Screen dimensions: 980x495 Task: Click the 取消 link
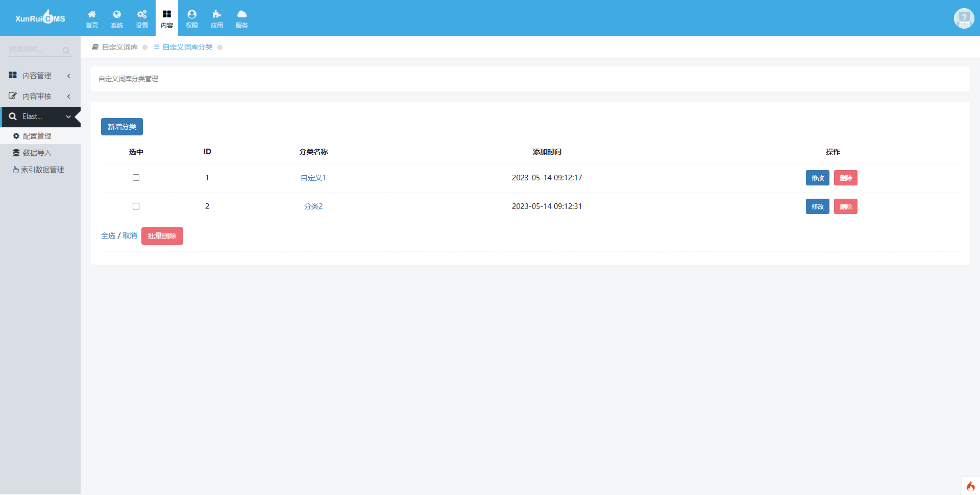pyautogui.click(x=130, y=235)
